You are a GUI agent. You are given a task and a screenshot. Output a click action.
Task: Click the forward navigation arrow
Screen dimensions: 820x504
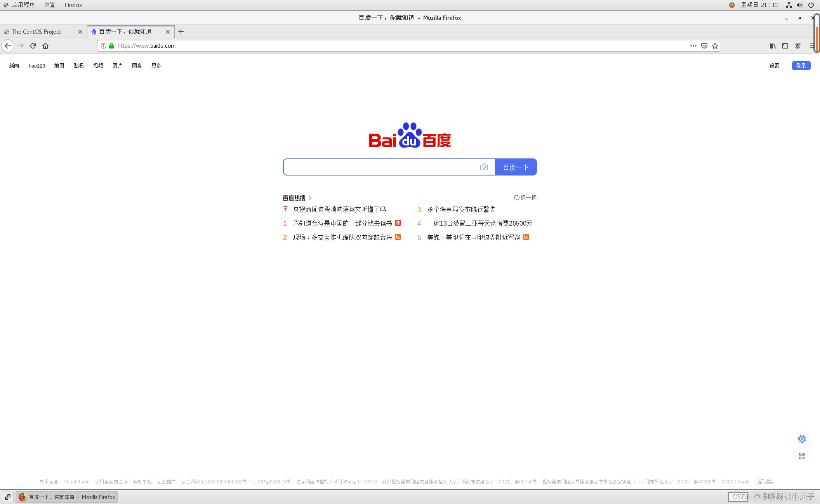point(21,46)
